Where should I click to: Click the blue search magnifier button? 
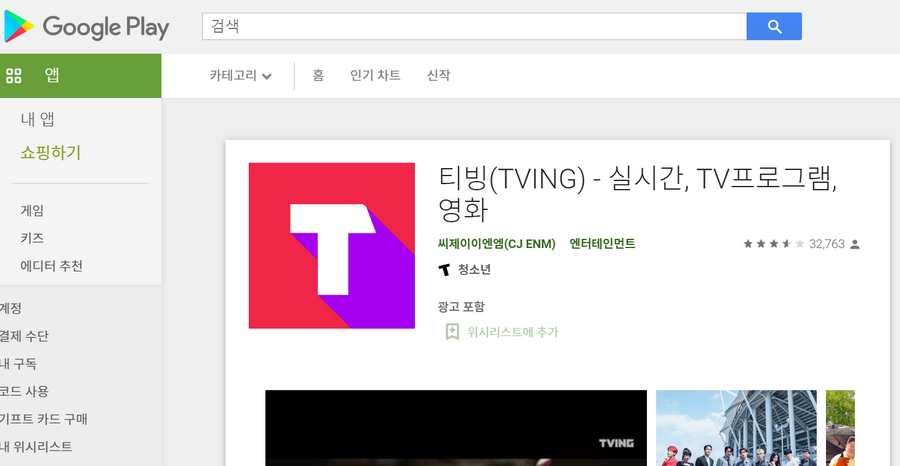tap(774, 26)
